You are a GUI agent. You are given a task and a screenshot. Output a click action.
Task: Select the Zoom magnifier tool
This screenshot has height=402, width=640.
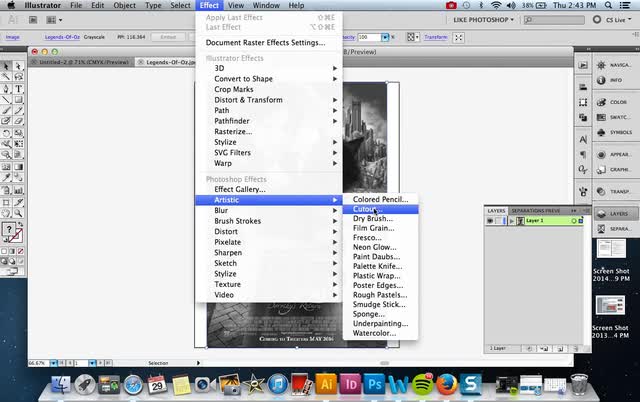(18, 213)
